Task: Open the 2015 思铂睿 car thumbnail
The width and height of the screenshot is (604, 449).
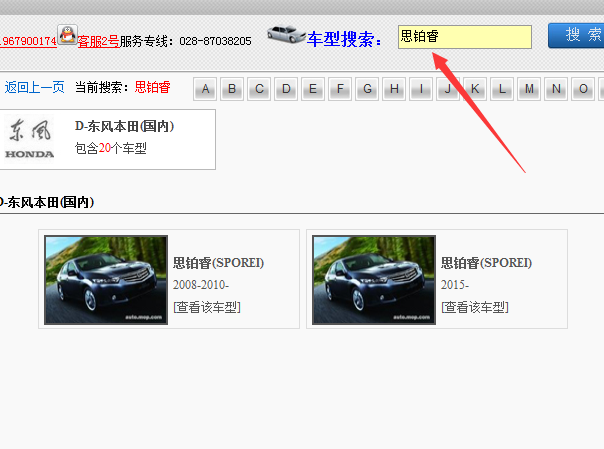Action: 374,280
